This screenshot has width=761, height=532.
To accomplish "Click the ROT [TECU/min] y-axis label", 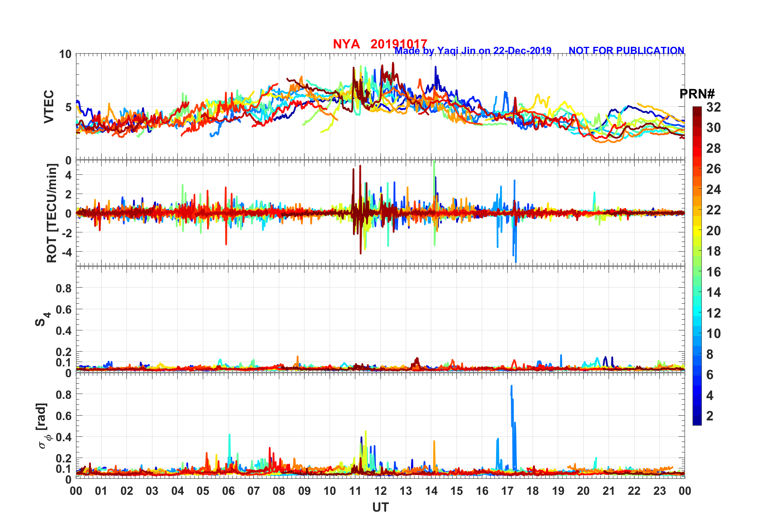I will pyautogui.click(x=52, y=213).
